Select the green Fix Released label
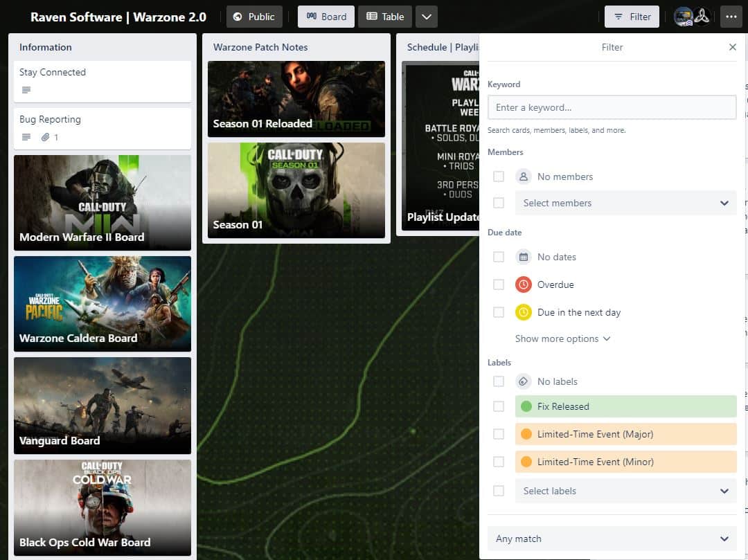748x560 pixels. click(625, 406)
